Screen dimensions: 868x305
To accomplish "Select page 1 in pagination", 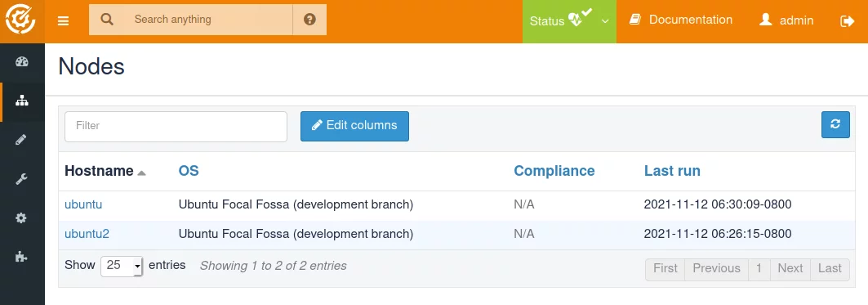I will click(759, 269).
